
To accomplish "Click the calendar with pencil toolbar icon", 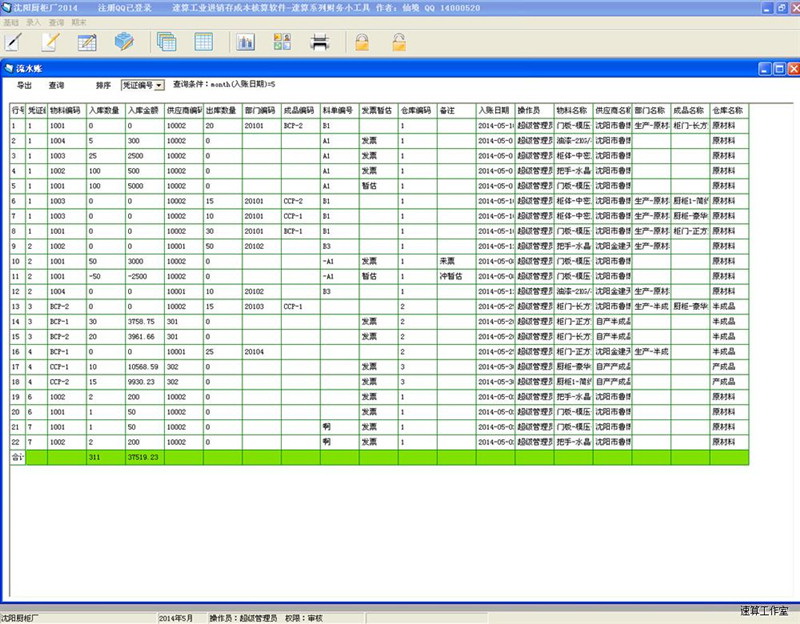I will point(87,42).
